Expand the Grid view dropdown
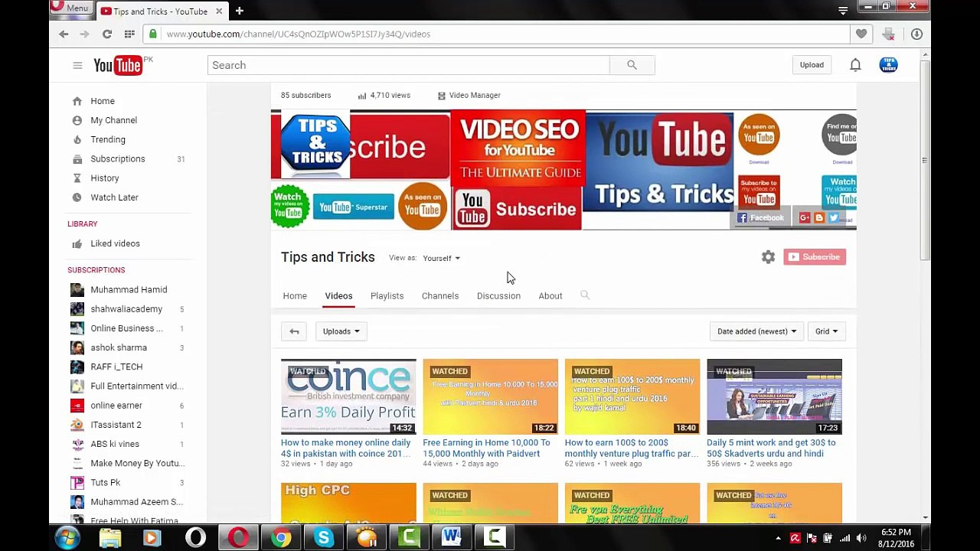Screen dimensions: 980x551 click(x=826, y=331)
